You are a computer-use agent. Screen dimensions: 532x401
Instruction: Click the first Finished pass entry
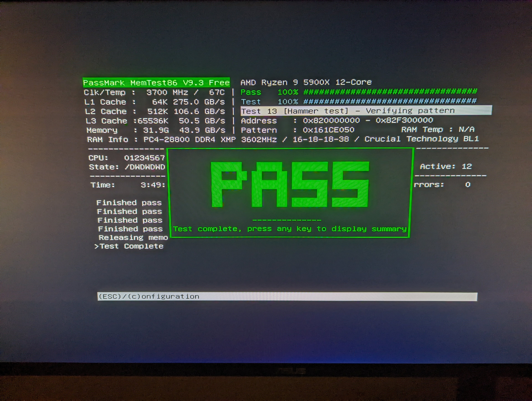click(129, 203)
